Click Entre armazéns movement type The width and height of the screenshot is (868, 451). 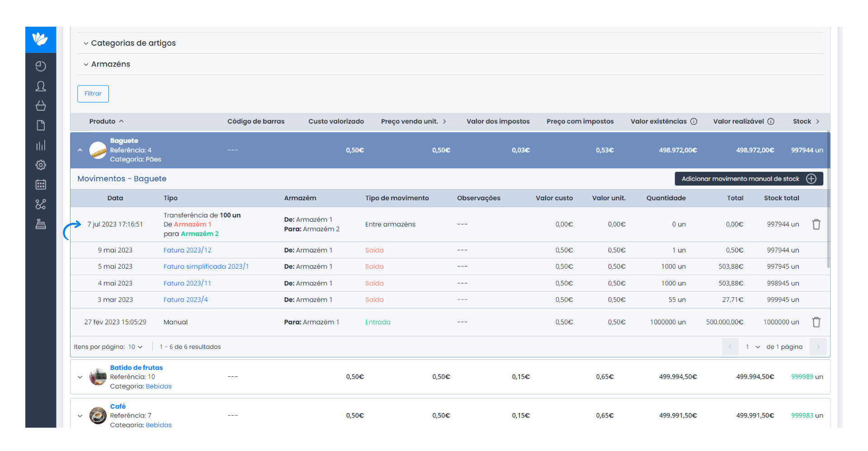click(390, 224)
